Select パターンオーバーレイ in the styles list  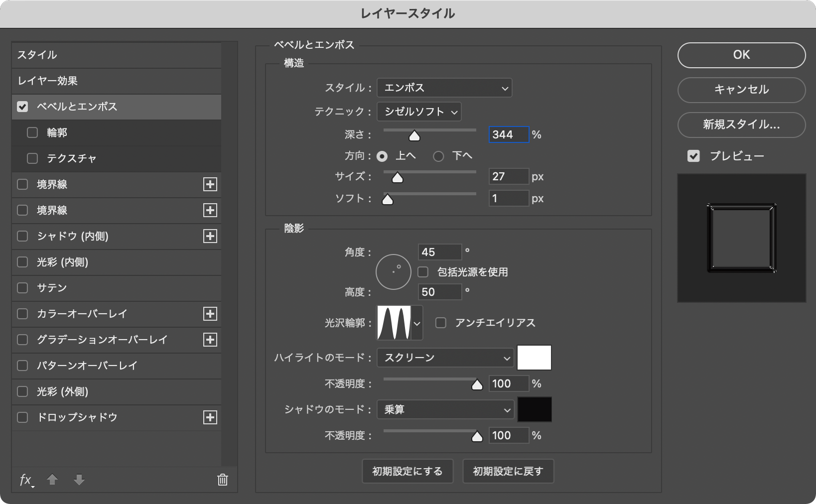tap(87, 366)
